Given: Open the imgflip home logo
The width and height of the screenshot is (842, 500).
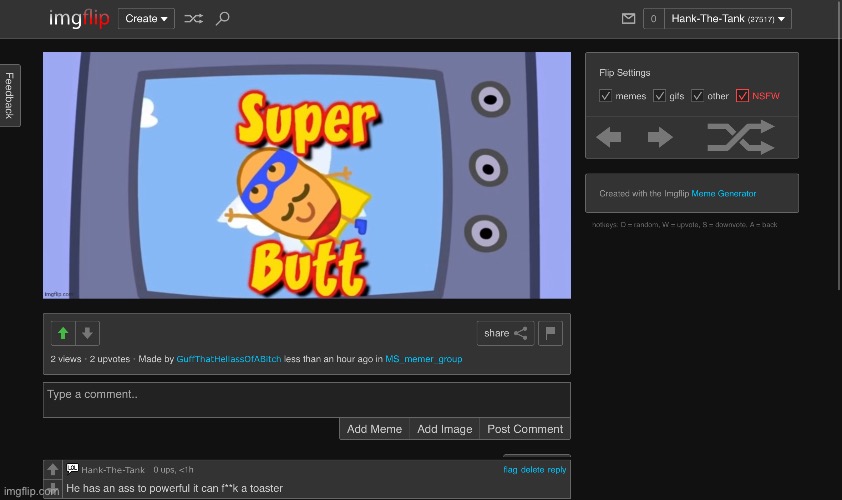Looking at the screenshot, I should [79, 19].
